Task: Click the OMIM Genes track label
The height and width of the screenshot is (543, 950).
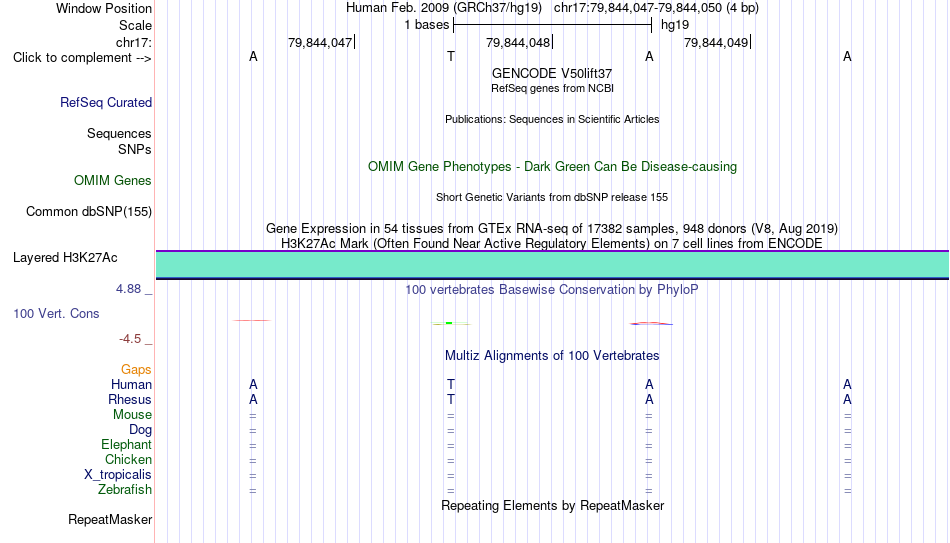Action: pyautogui.click(x=113, y=181)
